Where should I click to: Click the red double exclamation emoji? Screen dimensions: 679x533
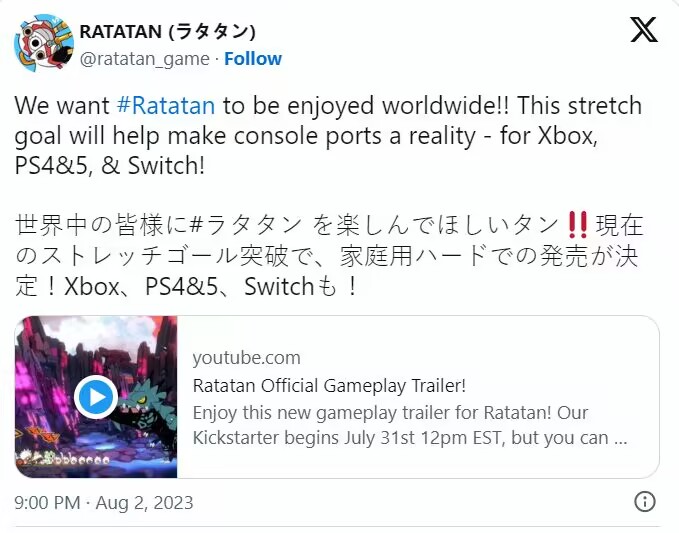pos(578,225)
